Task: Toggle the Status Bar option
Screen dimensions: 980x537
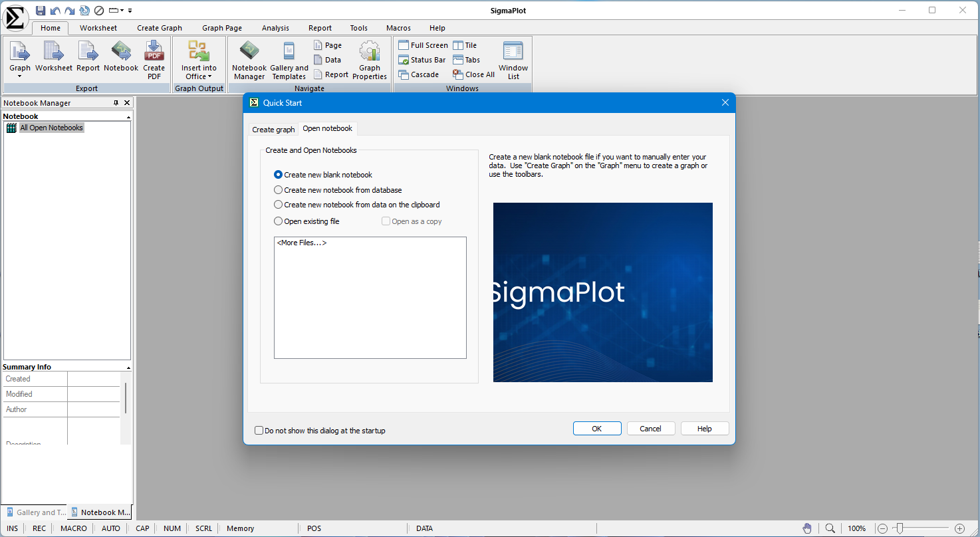Action: pyautogui.click(x=422, y=60)
